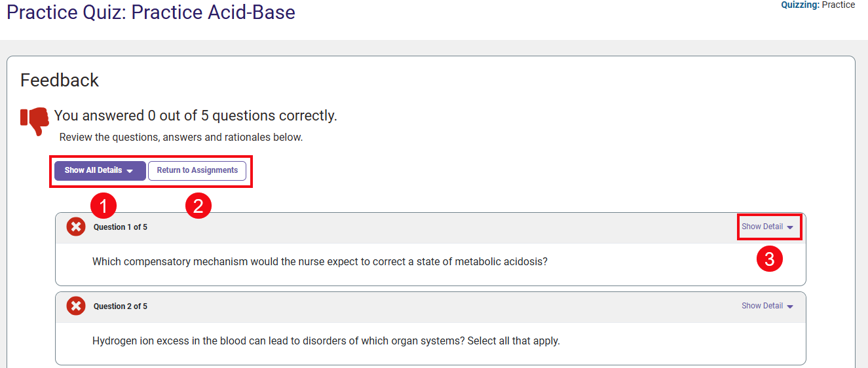Screen dimensions: 868x368
Task: Click the red thumbs-down feedback icon
Action: 35,120
